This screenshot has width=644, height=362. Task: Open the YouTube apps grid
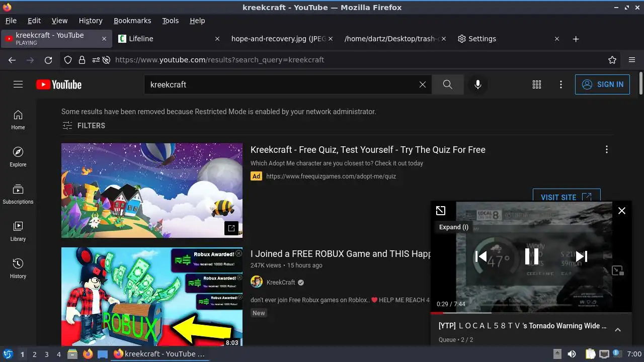[537, 84]
